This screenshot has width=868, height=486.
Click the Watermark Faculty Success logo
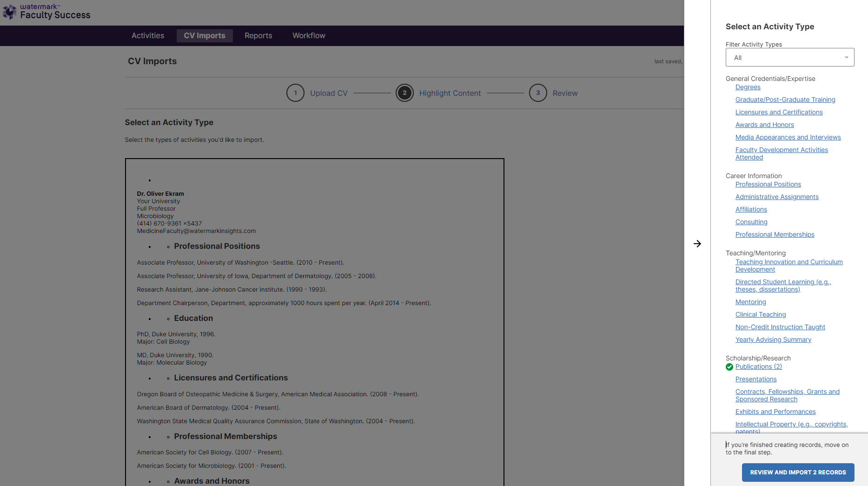pyautogui.click(x=46, y=12)
